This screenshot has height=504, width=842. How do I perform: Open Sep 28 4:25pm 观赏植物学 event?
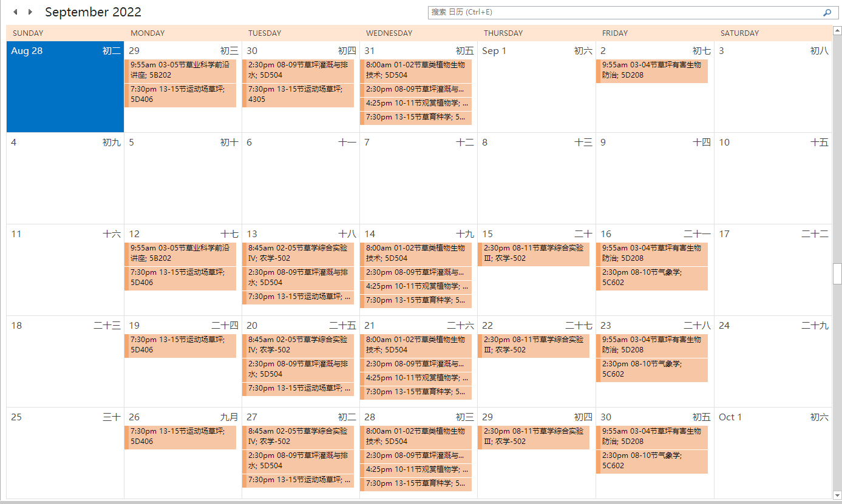pyautogui.click(x=416, y=470)
